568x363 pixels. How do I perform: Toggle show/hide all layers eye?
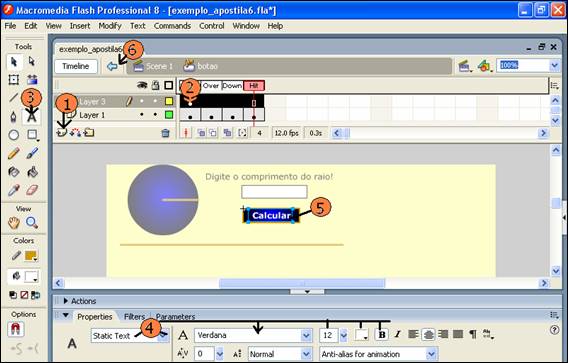click(x=142, y=85)
